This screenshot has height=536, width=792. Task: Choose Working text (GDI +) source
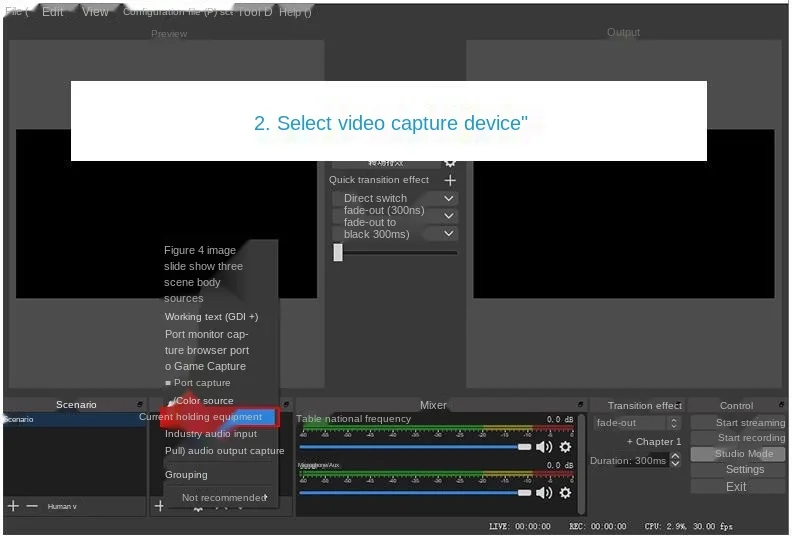point(211,317)
